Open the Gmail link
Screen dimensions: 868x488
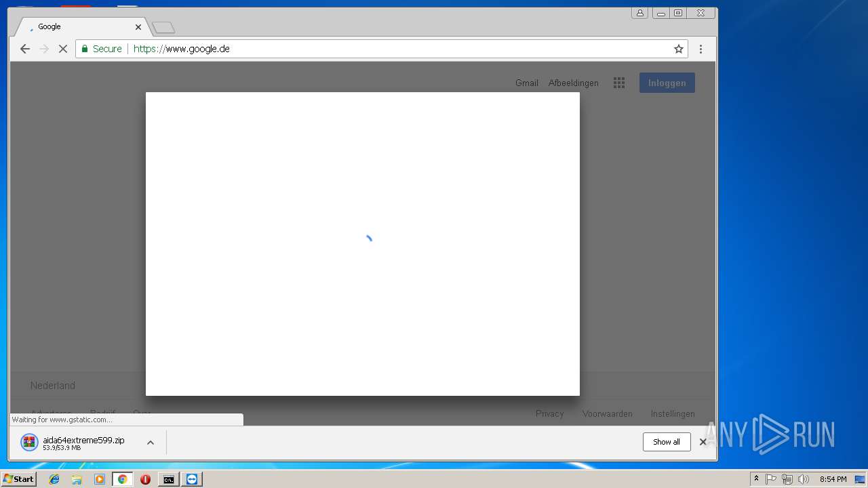click(527, 83)
